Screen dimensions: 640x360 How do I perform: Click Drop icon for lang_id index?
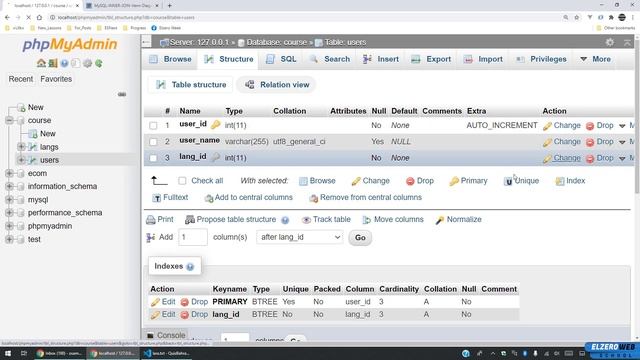click(x=184, y=315)
